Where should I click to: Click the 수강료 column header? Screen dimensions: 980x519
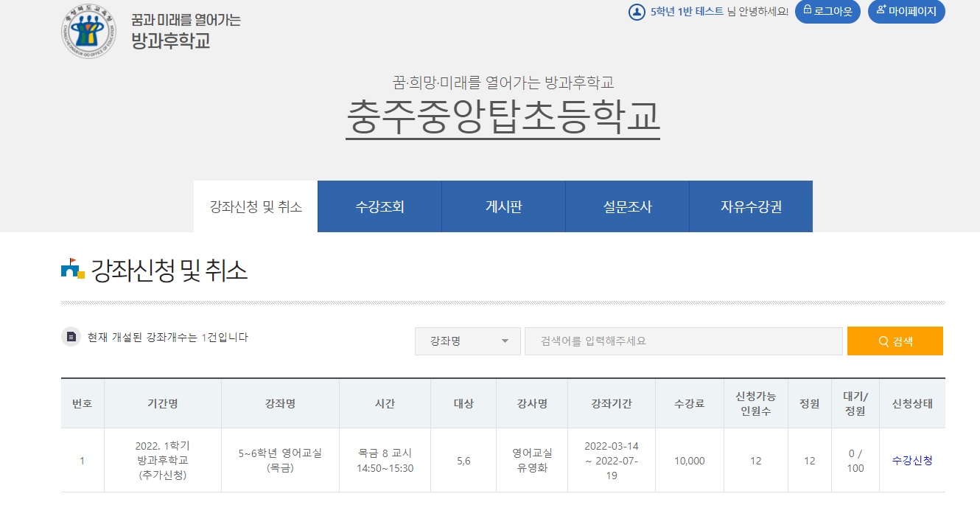click(690, 403)
